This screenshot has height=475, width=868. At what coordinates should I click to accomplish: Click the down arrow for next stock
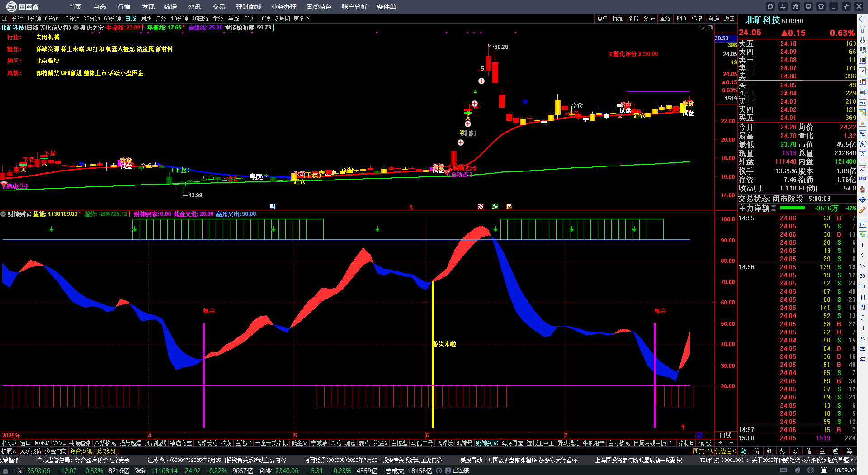pyautogui.click(x=863, y=40)
